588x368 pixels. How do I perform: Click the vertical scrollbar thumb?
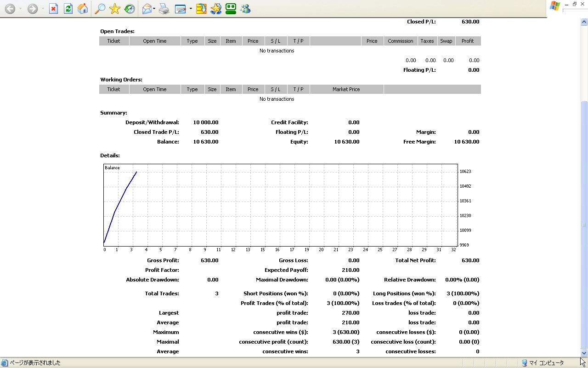click(x=584, y=224)
